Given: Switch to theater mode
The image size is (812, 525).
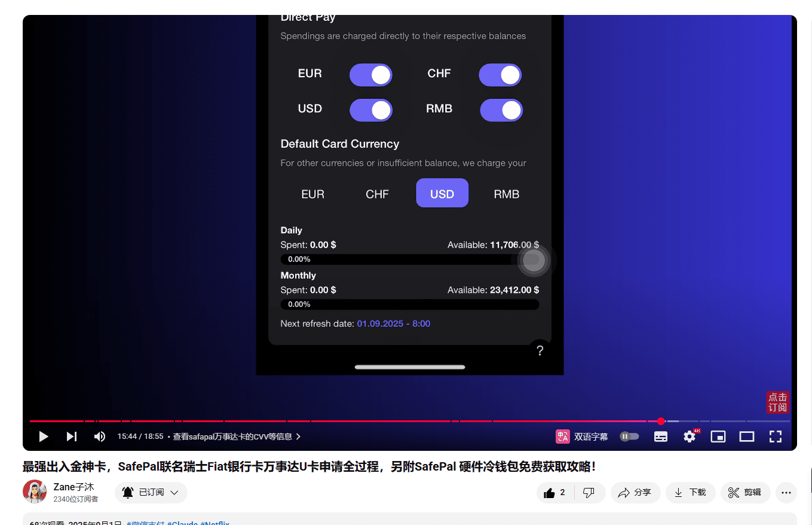Looking at the screenshot, I should [747, 437].
